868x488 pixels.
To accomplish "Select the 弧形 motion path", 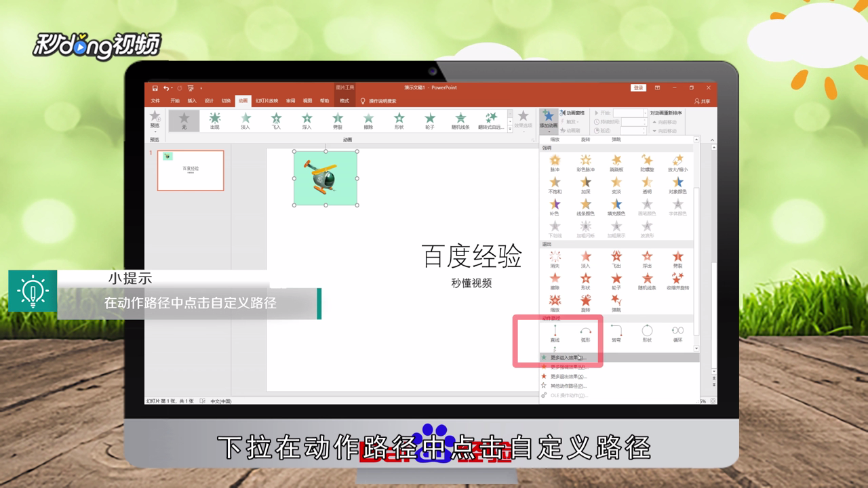I will [x=585, y=333].
